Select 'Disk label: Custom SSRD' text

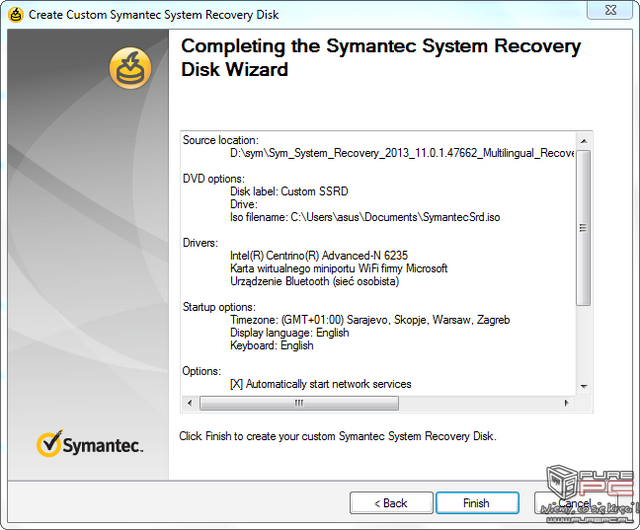(x=289, y=191)
